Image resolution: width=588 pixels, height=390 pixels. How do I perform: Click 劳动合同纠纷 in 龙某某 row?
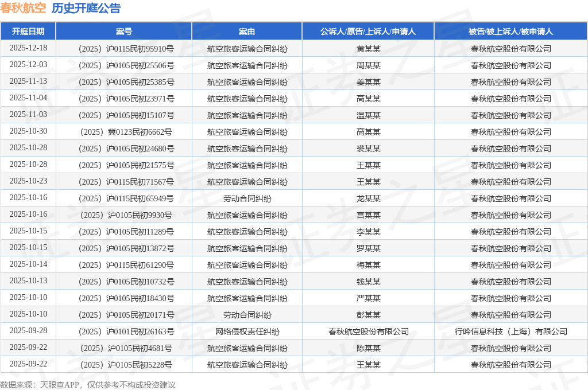247,198
